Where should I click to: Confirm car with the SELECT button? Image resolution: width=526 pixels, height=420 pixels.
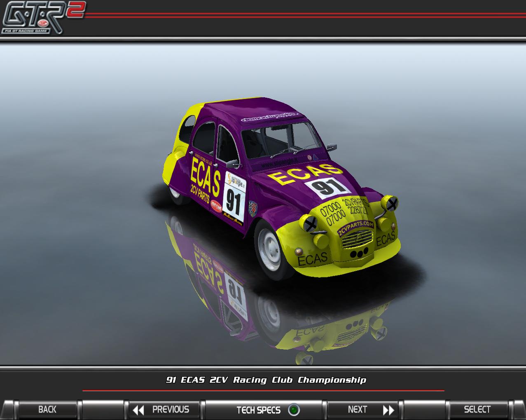coord(477,410)
